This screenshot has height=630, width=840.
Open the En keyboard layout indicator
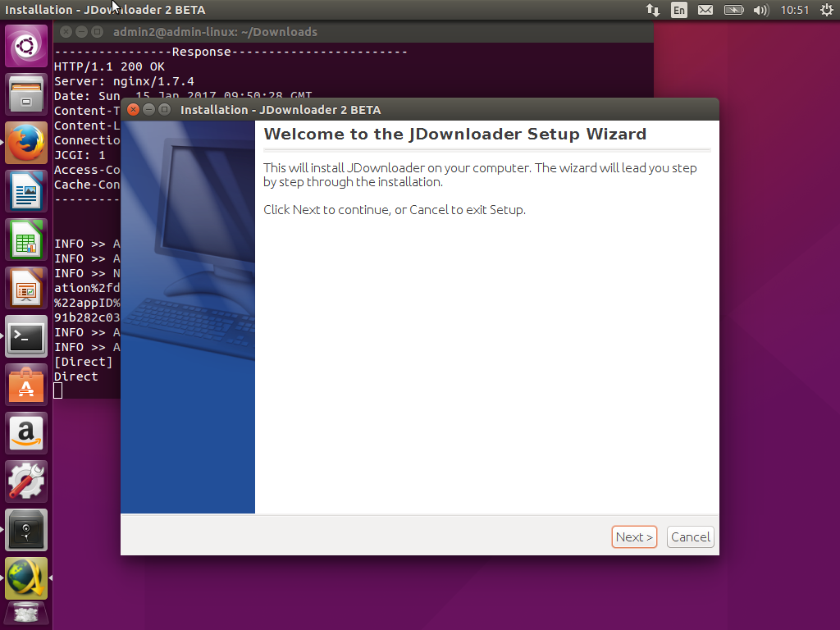[678, 10]
